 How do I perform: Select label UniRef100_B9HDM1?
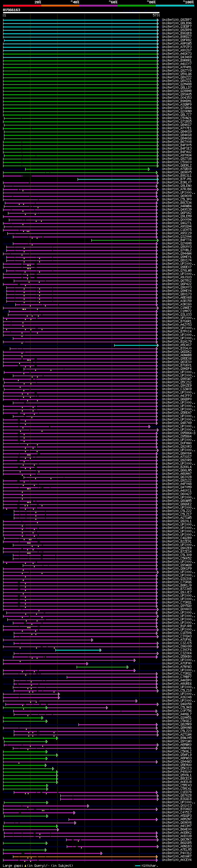pos(177,101)
